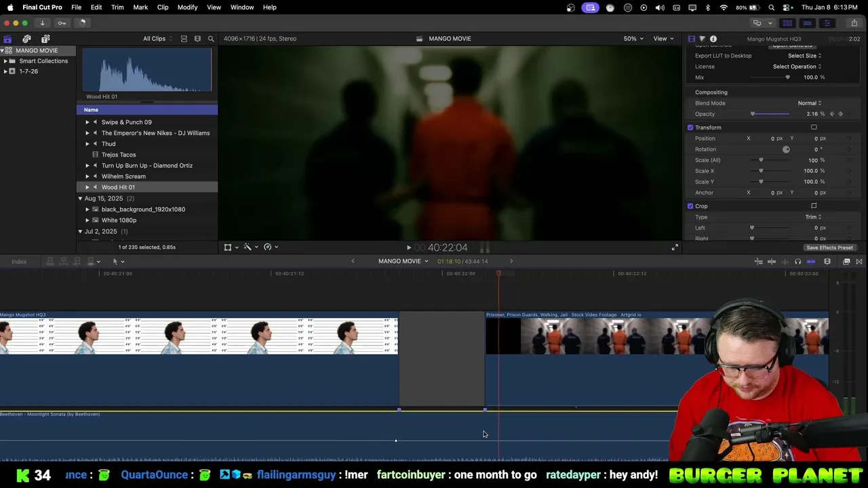Screen dimensions: 868x488
Task: Click the Import Media arrow icon
Action: coord(42,22)
